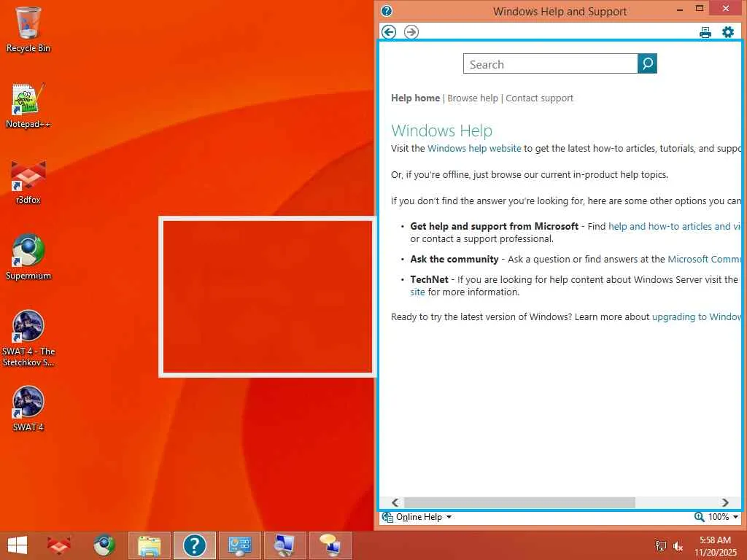
Task: Select the r3dfox desktop shortcut
Action: pos(28,182)
